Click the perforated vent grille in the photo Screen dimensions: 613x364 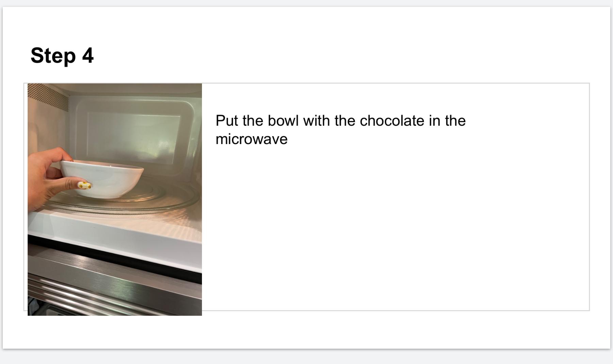pyautogui.click(x=48, y=97)
